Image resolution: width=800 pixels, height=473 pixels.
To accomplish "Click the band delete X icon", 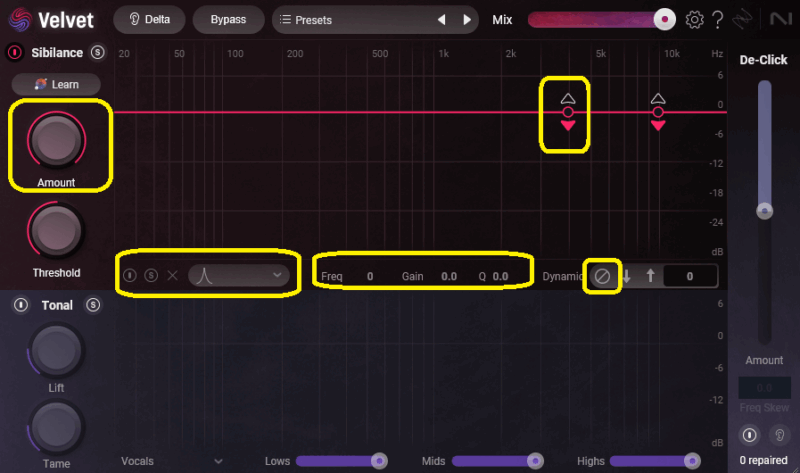I will 172,275.
